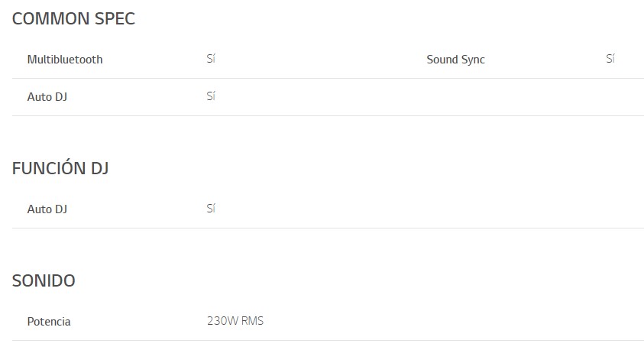
Task: Select the Potencia spec label
Action: pyautogui.click(x=49, y=322)
